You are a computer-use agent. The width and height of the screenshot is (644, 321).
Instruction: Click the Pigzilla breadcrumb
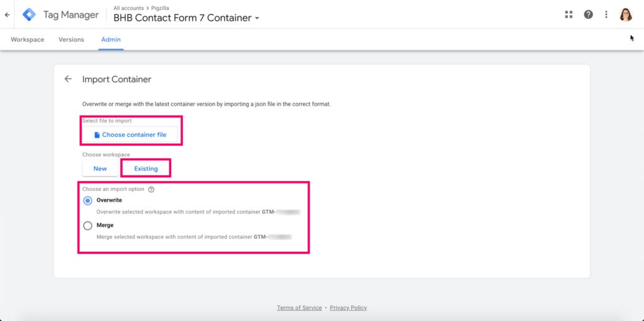click(x=160, y=8)
